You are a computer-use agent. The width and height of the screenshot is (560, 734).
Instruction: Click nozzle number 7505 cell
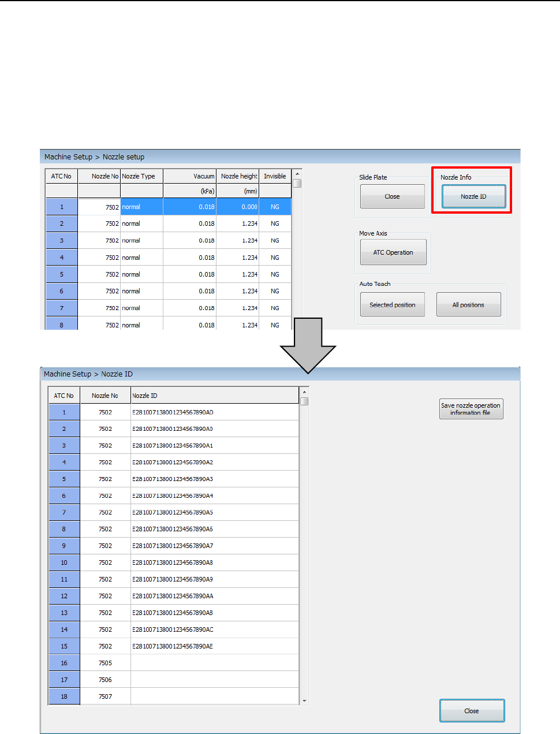coord(105,663)
